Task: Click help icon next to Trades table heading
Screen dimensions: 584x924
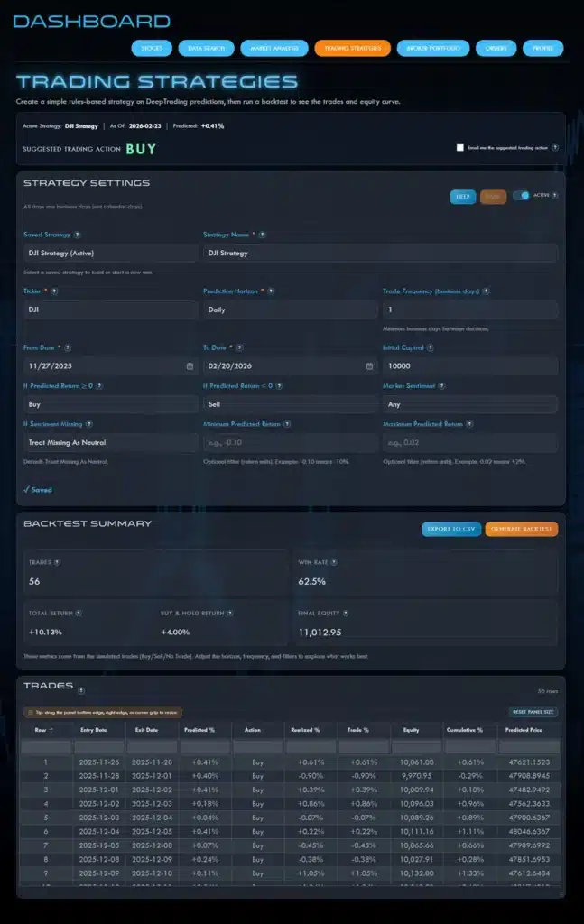Action: click(81, 690)
